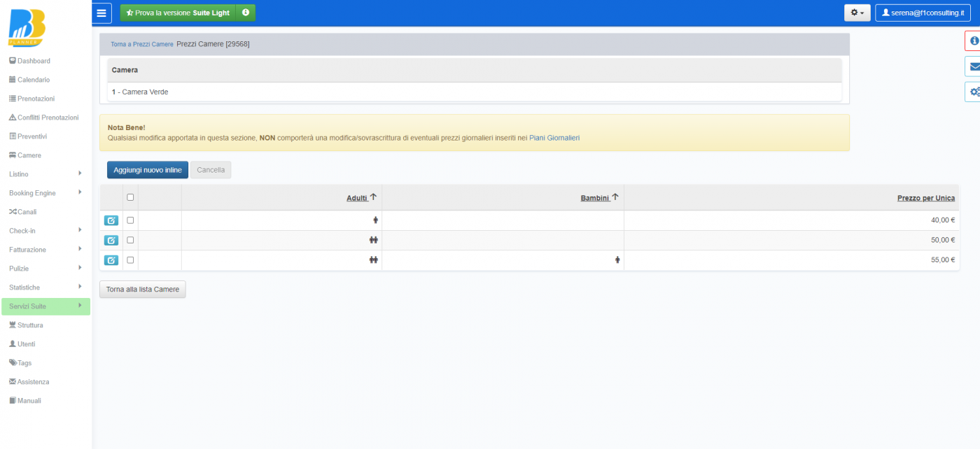Open Utenti from sidebar

coord(22,344)
